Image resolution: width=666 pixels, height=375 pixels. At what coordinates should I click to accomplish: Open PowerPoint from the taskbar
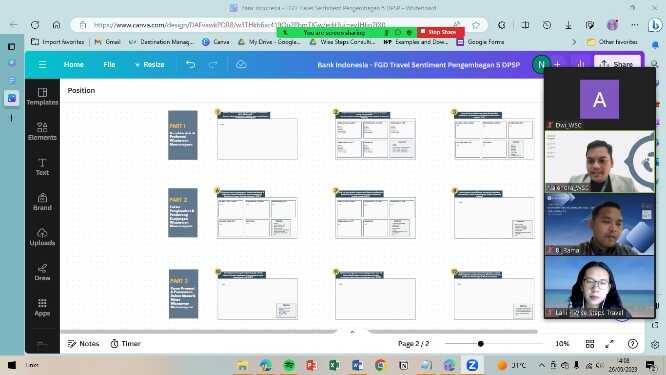coord(311,365)
